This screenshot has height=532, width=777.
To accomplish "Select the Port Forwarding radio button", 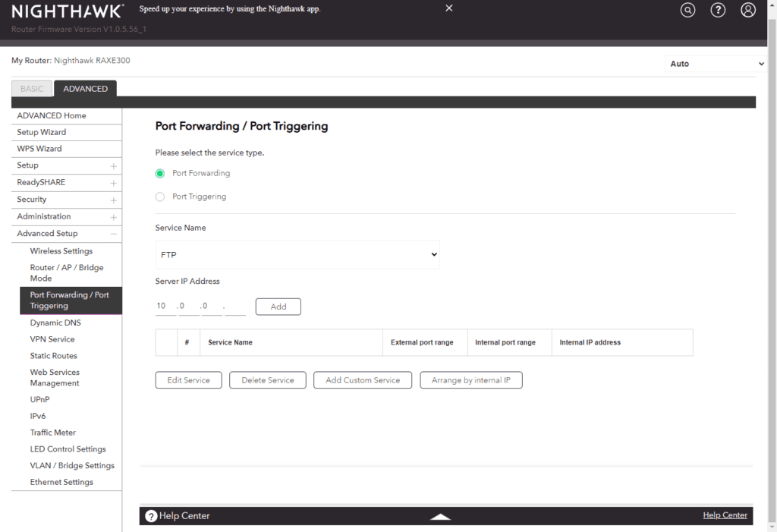I will [x=160, y=173].
